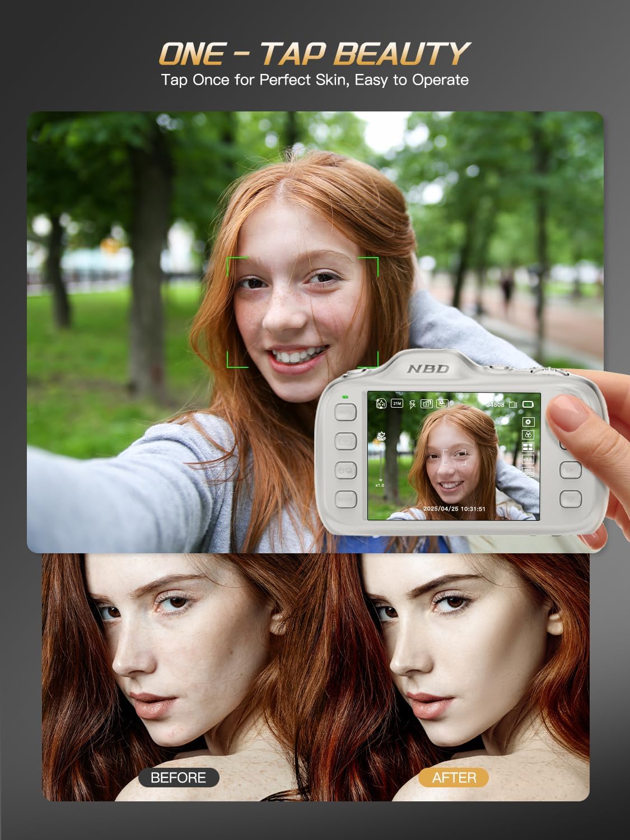Click the first camera button below green LED

pyautogui.click(x=346, y=412)
